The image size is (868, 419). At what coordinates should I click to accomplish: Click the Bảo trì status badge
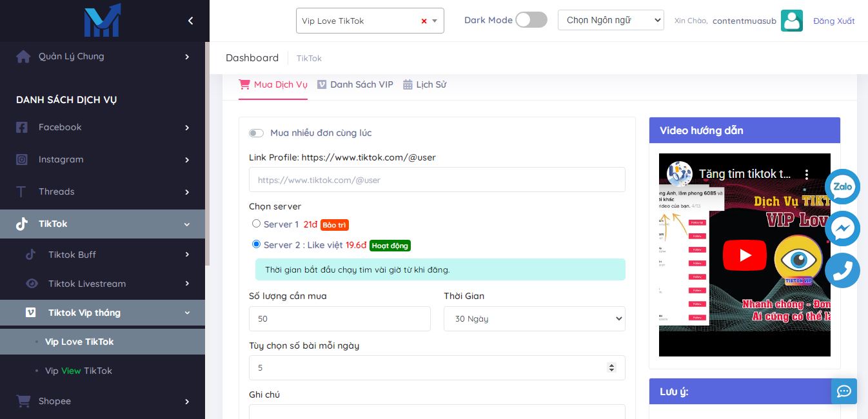pos(335,225)
